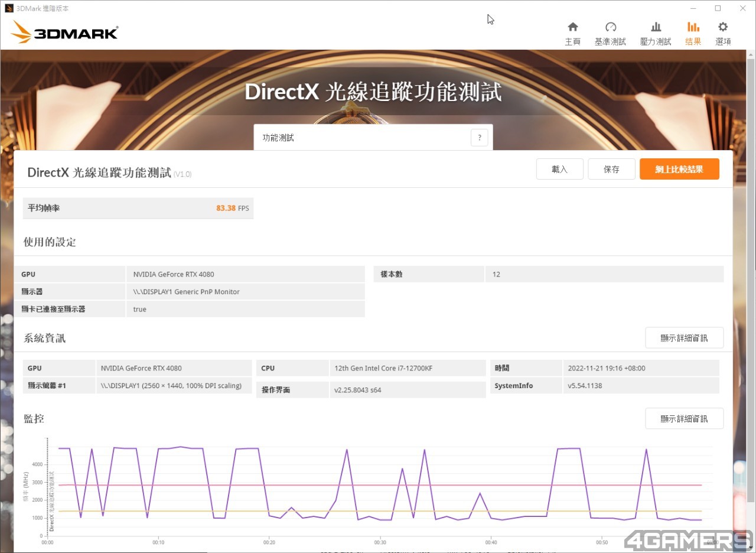The width and height of the screenshot is (756, 553).
Task: Click the 功能測試 label box
Action: tap(373, 138)
